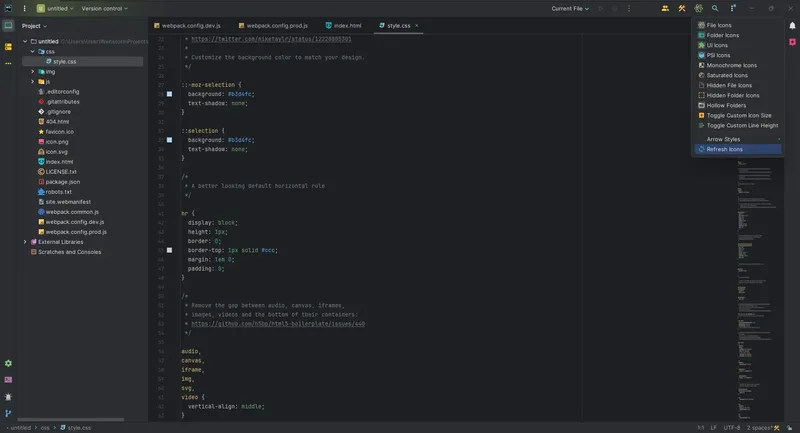The height and width of the screenshot is (433, 800).
Task: Toggle Custom Icon Size
Action: (x=738, y=115)
